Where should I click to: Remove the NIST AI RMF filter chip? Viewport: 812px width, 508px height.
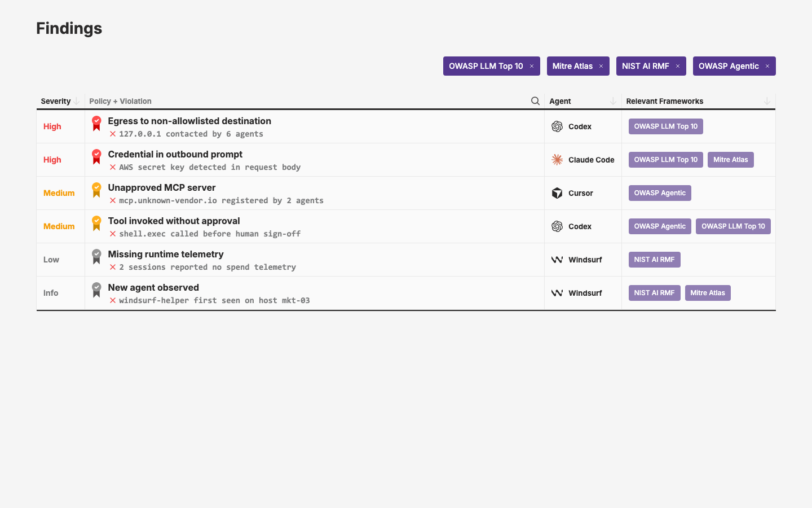point(678,66)
